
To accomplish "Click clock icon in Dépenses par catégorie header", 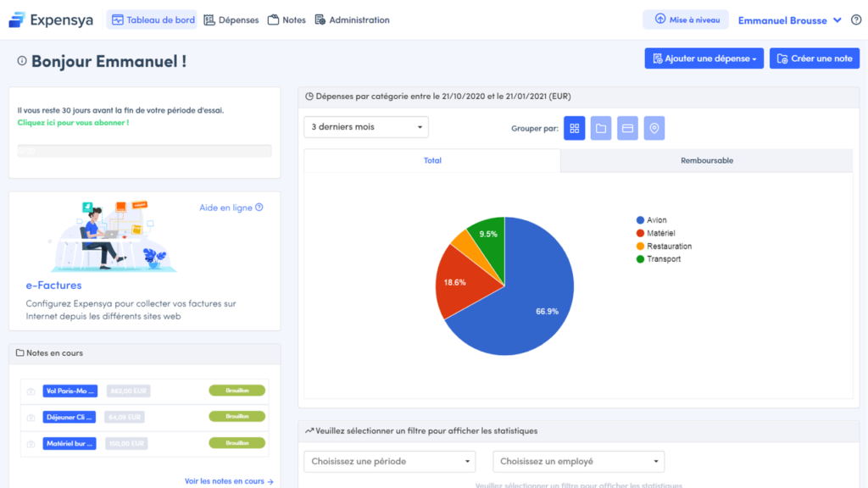I will [x=309, y=97].
